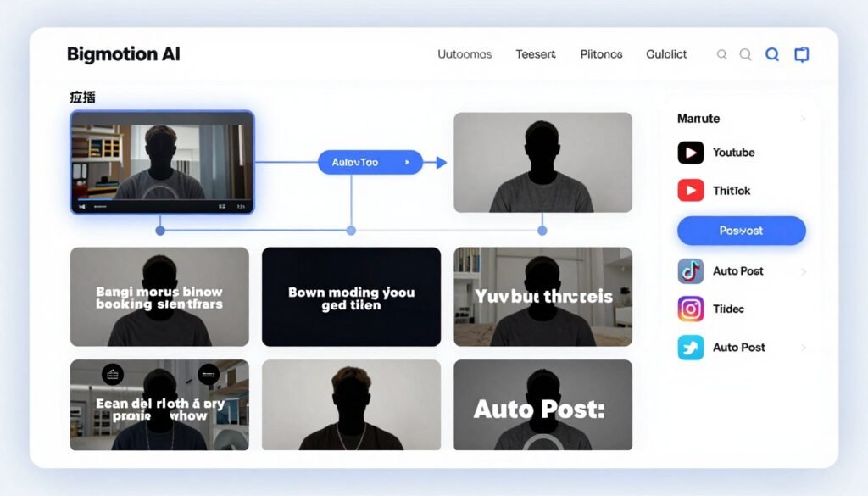The height and width of the screenshot is (496, 868).
Task: Open the Yuv but thrcteis thumbnail
Action: pos(543,297)
